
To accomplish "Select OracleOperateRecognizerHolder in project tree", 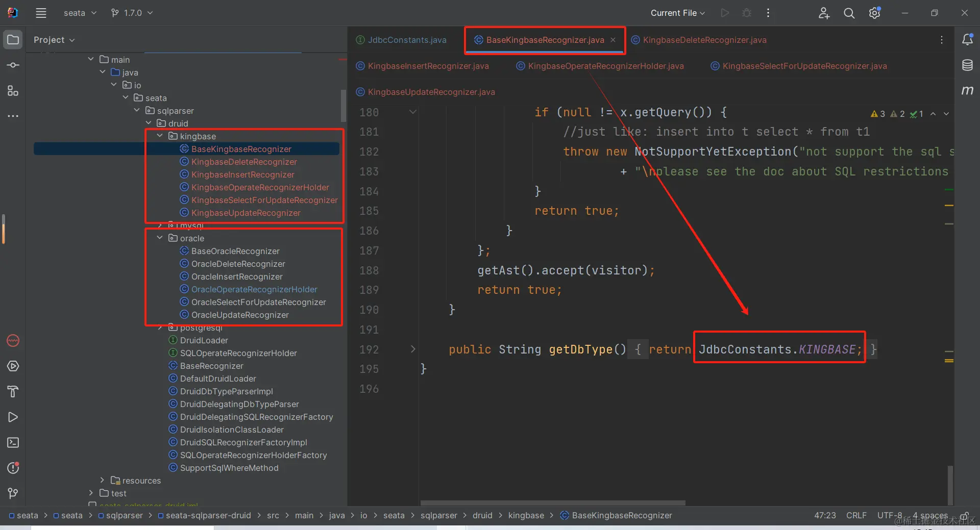I will click(x=254, y=289).
